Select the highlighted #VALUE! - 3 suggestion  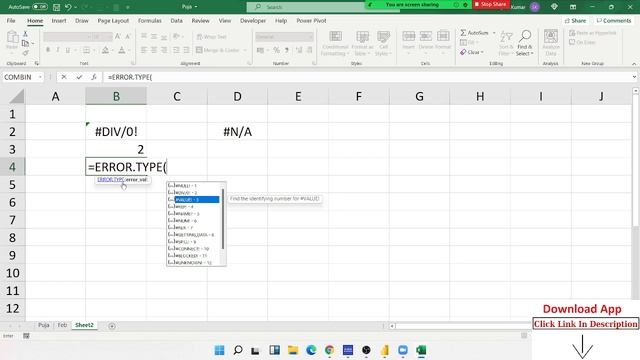click(x=193, y=200)
